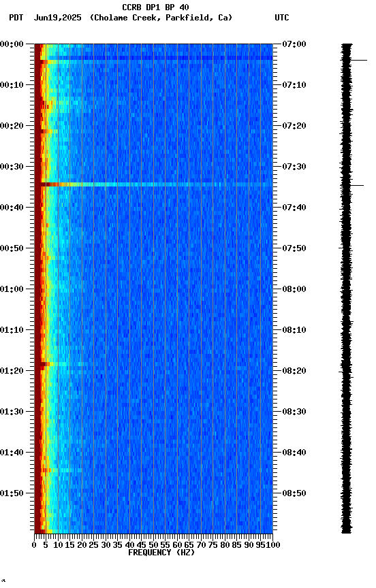The width and height of the screenshot is (376, 588).
Task: Click the UTC time label 08:10
Action: pos(294,330)
